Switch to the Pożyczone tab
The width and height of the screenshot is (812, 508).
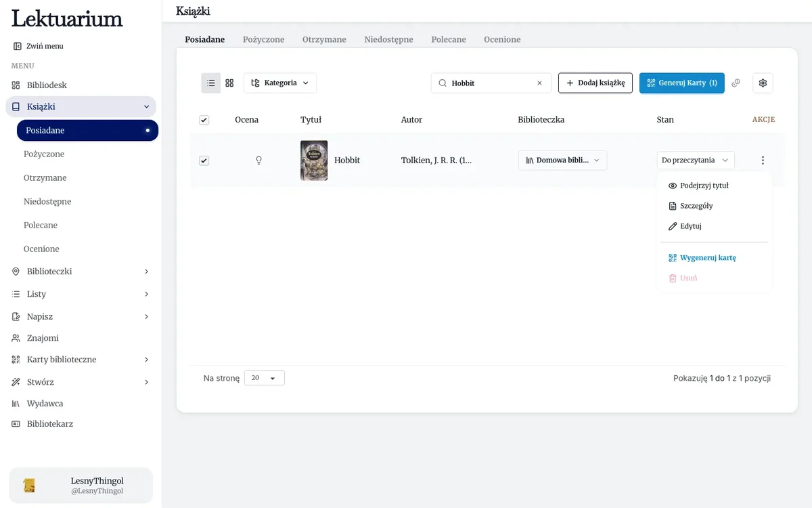pyautogui.click(x=264, y=39)
